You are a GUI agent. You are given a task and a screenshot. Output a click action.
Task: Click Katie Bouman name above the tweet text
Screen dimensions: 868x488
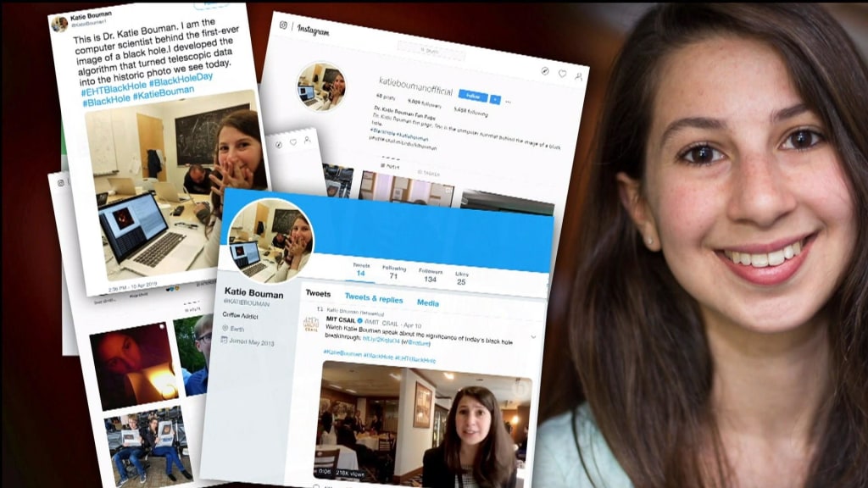tap(91, 15)
